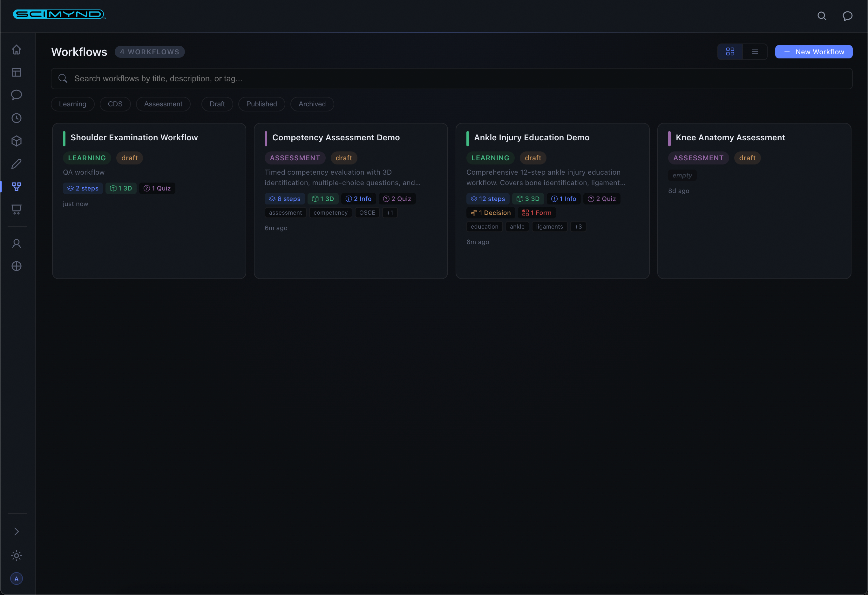Expand the +3 tags on Ankle Injury Education Demo
Screen dimensions: 868x595
pyautogui.click(x=578, y=226)
